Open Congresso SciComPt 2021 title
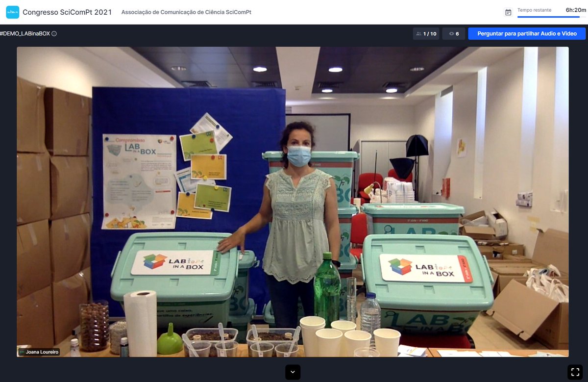The height and width of the screenshot is (382, 588). point(67,12)
